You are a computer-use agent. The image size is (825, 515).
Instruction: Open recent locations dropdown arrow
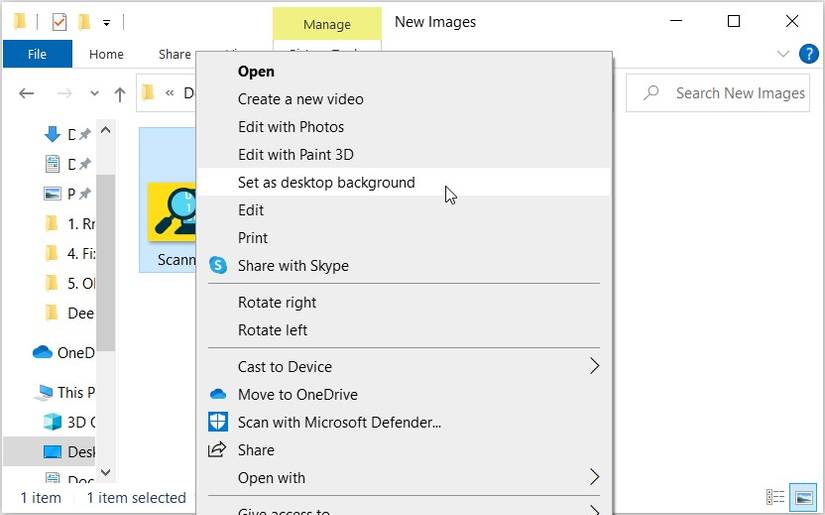point(95,93)
